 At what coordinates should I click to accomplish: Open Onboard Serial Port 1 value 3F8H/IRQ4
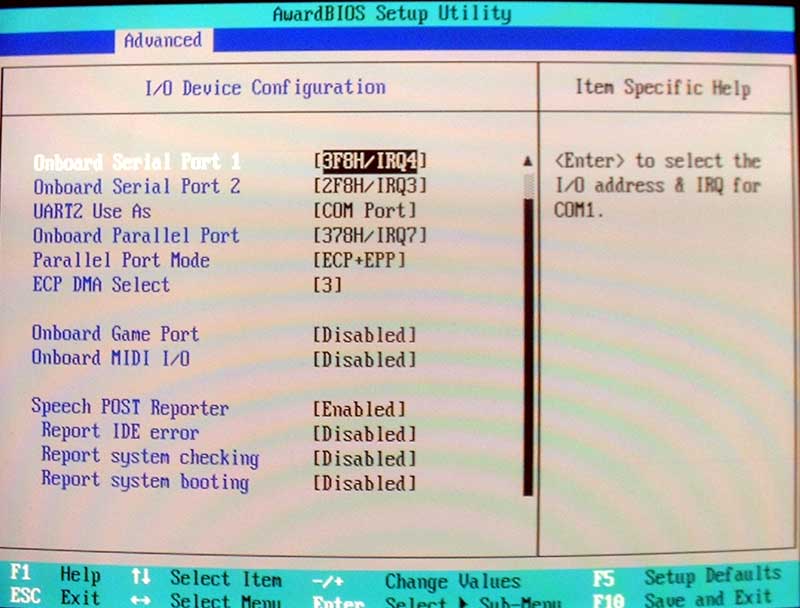(x=370, y=161)
